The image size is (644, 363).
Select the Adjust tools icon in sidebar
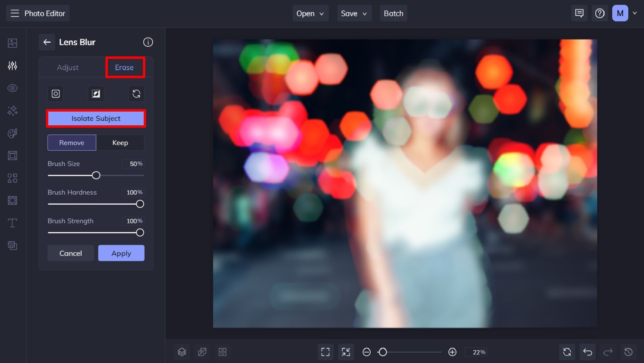[12, 65]
